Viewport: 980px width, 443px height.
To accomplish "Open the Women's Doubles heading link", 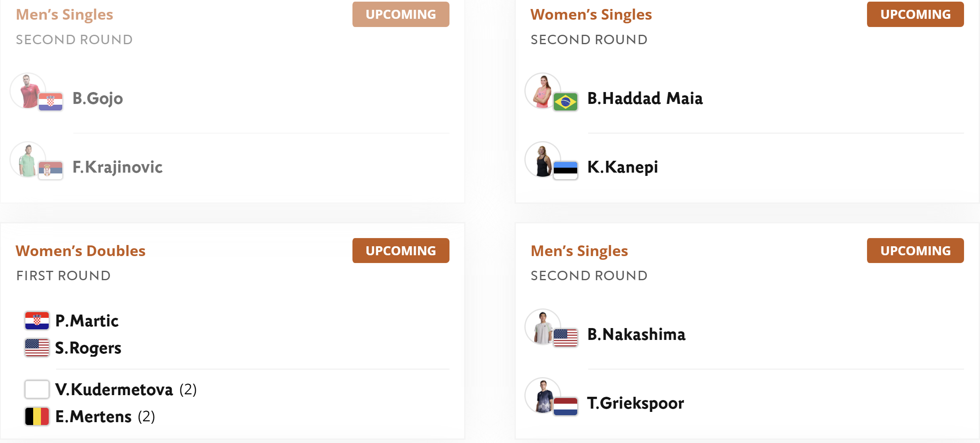I will point(81,251).
